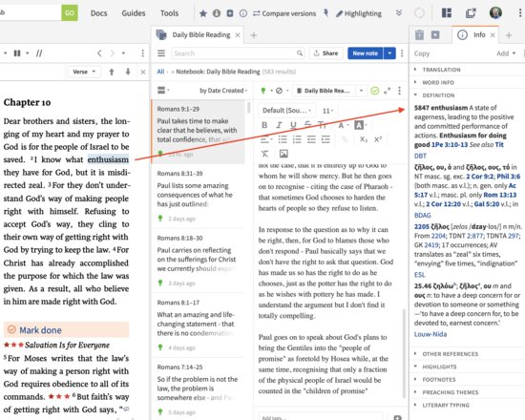Go to the next verse with down arrow
Screen dimensions: 525x420
tap(128, 72)
